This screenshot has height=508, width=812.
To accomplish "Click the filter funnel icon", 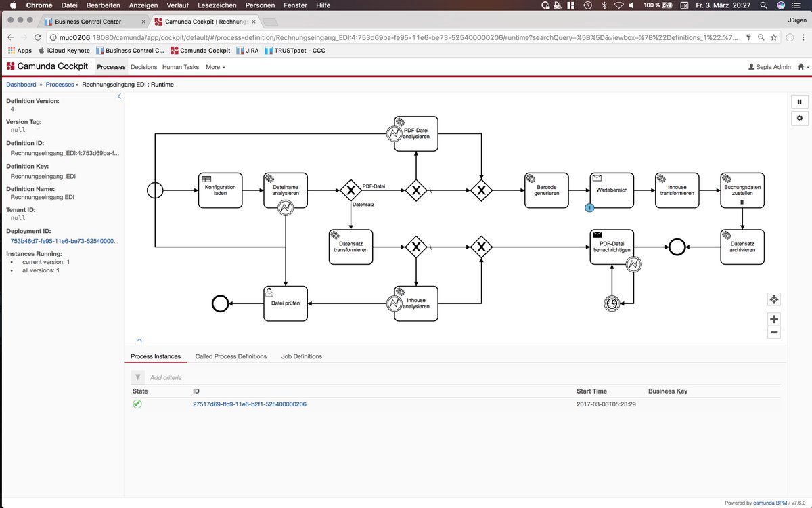I will tap(137, 377).
